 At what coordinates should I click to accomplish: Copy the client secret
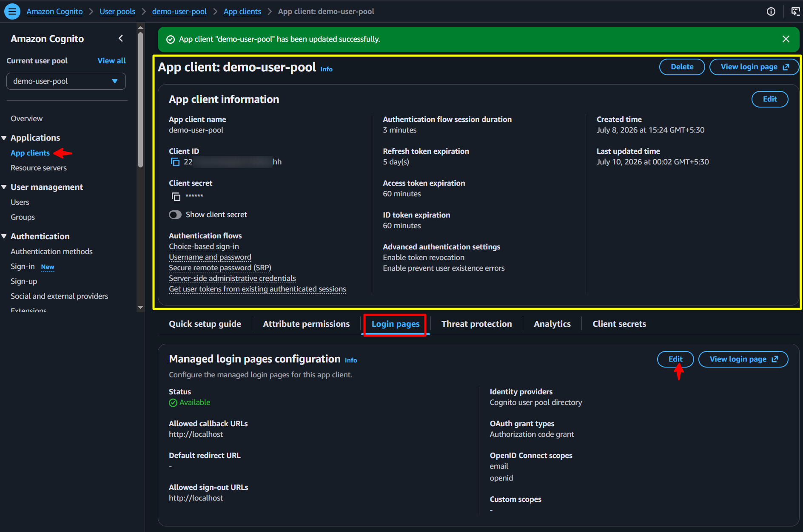176,196
